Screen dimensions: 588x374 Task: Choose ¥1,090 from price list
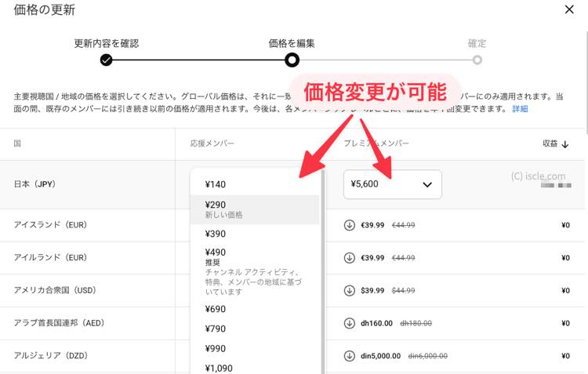255,368
